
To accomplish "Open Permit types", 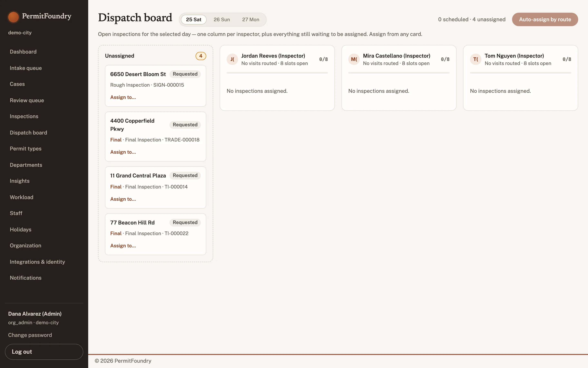I will (26, 149).
